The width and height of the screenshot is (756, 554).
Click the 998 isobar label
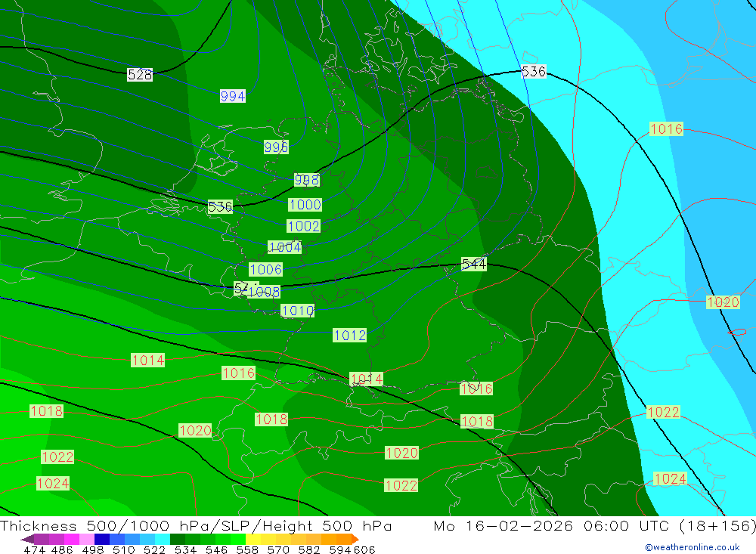click(307, 180)
